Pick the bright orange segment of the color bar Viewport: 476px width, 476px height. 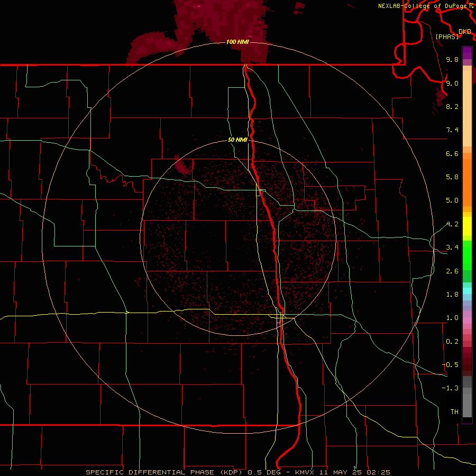[467, 182]
